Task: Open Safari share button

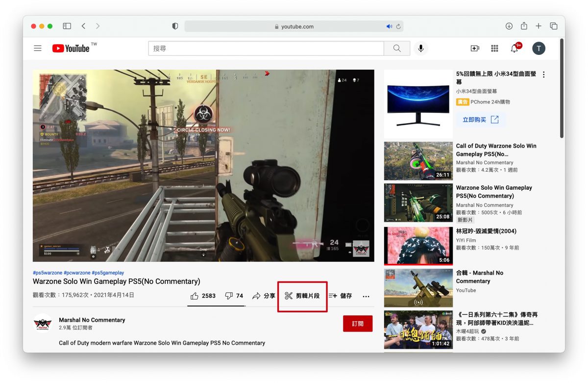Action: pos(524,26)
